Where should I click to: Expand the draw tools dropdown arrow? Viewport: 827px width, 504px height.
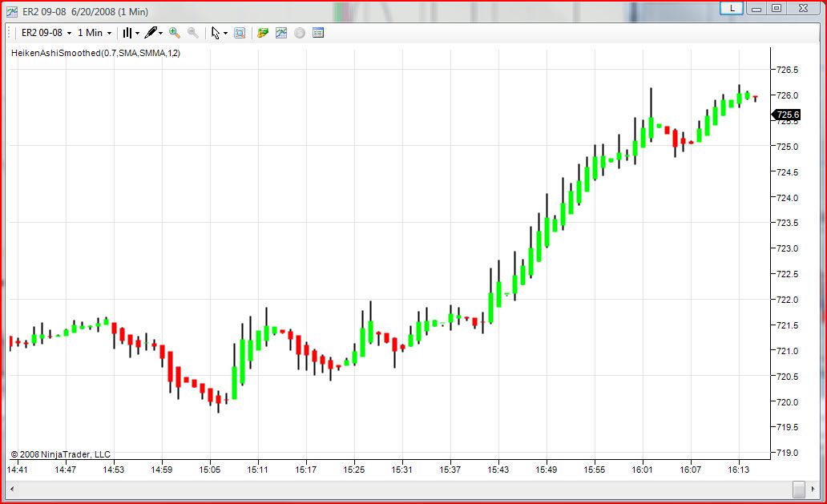click(160, 33)
